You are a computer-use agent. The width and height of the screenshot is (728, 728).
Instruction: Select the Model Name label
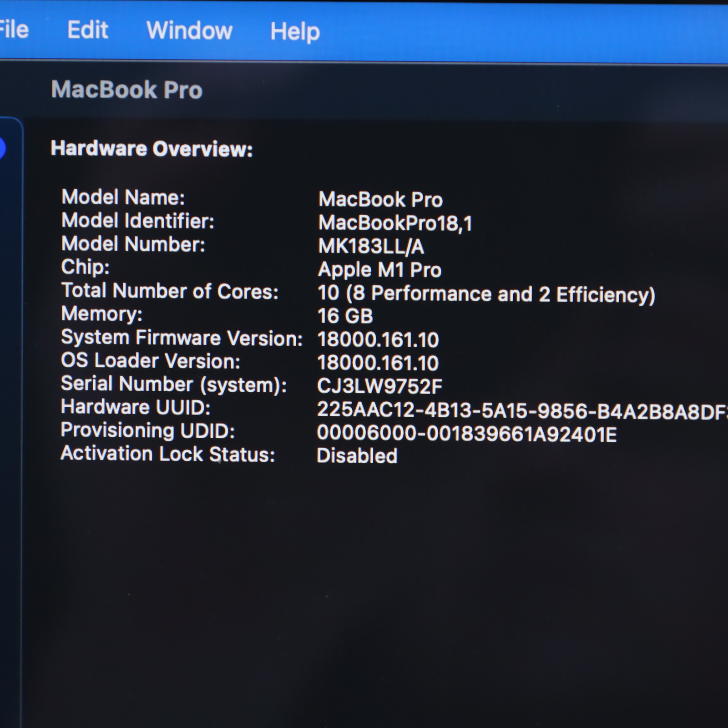pos(123,197)
